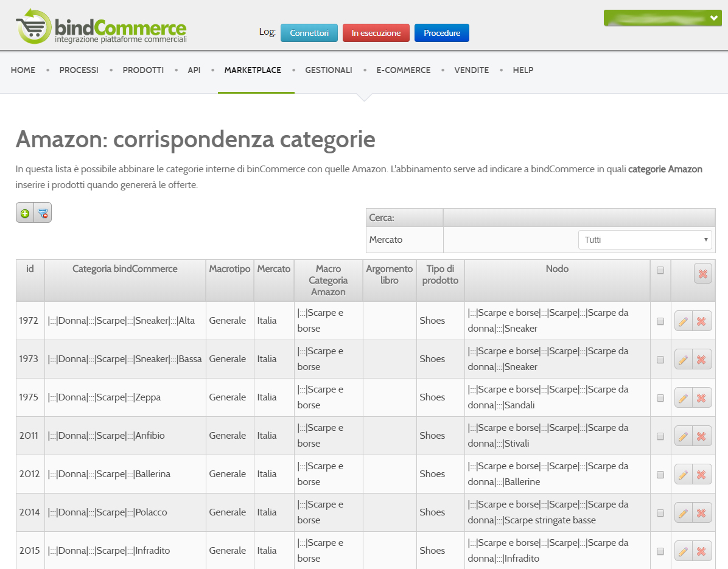Open the Mercato dropdown showing Tutti
728x569 pixels.
(645, 240)
